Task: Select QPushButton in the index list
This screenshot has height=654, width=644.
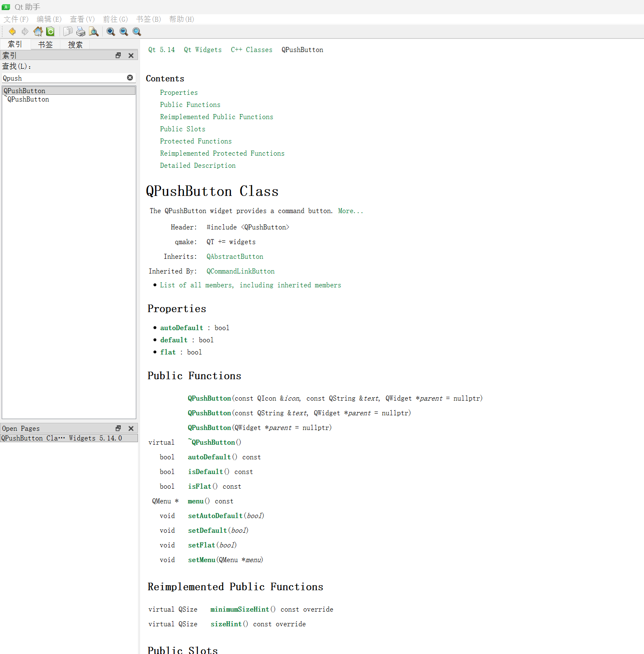Action: tap(69, 91)
